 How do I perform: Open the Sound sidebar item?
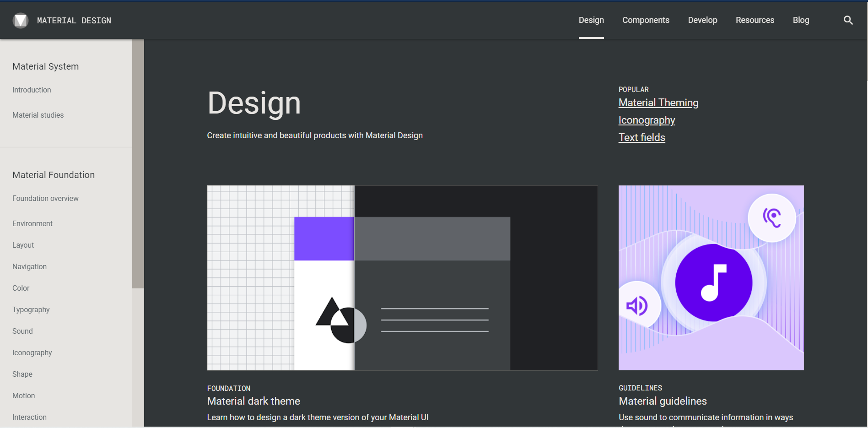tap(22, 331)
